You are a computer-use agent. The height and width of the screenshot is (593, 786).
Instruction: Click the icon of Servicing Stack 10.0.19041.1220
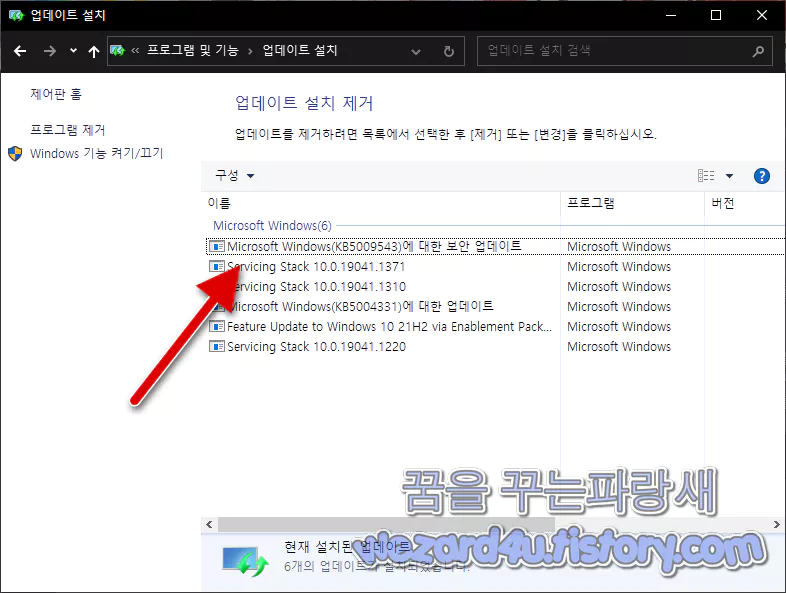[x=217, y=346]
